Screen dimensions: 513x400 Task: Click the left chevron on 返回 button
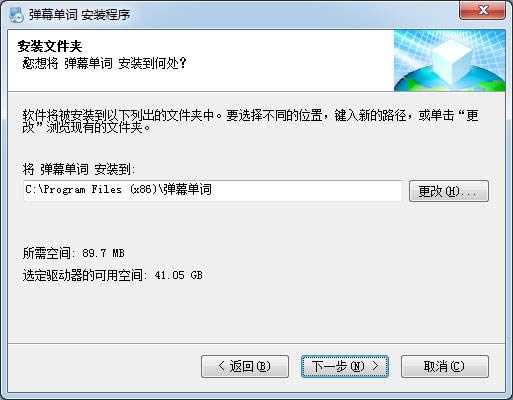click(x=221, y=366)
